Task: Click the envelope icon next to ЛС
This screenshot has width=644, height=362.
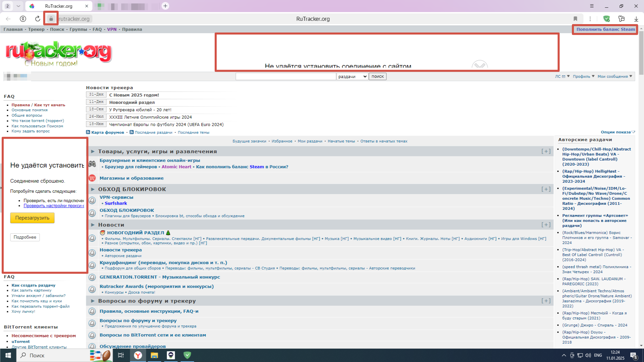Action: click(563, 76)
